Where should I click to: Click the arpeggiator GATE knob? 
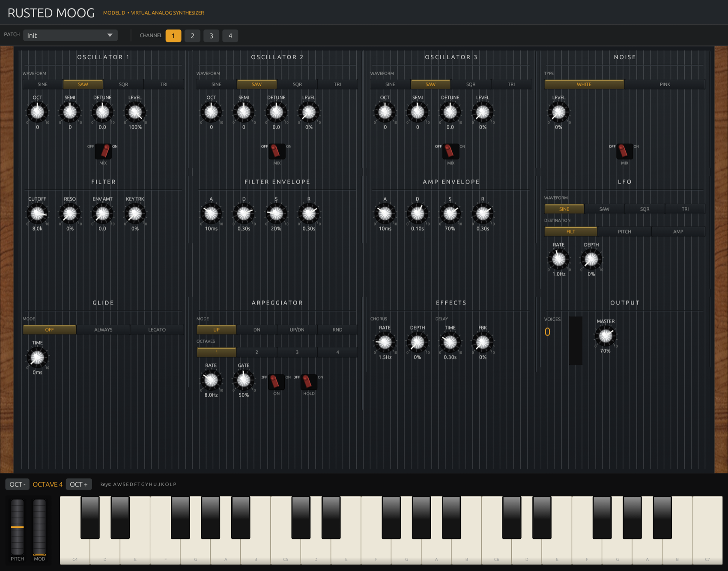click(x=244, y=380)
